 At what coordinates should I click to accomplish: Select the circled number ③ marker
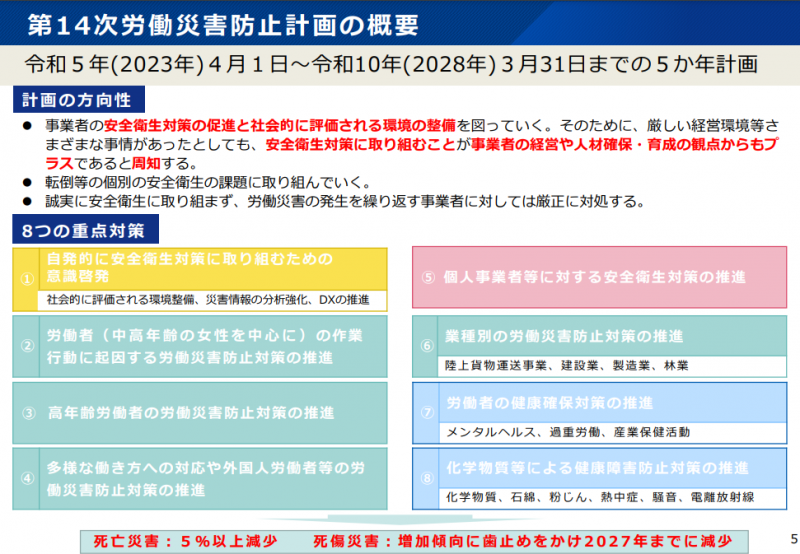click(29, 412)
